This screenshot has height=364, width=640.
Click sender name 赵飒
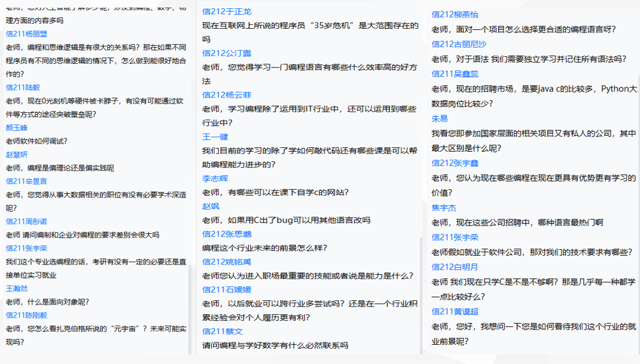click(211, 206)
